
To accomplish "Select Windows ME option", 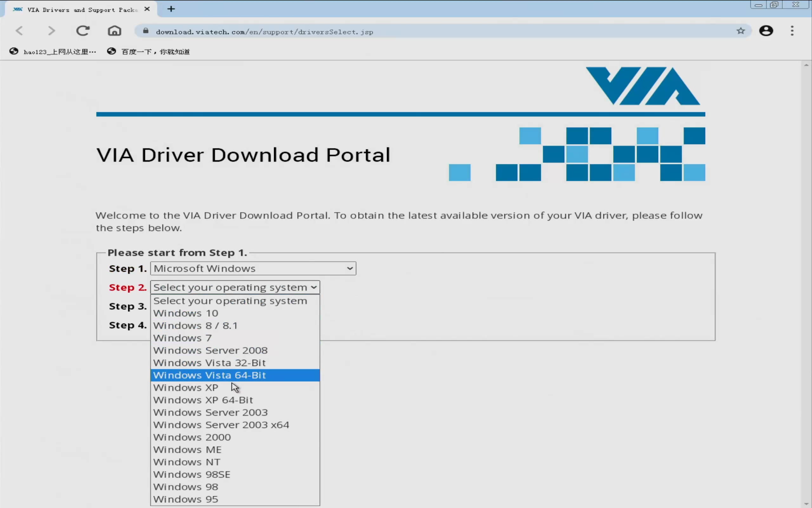I will pos(235,450).
